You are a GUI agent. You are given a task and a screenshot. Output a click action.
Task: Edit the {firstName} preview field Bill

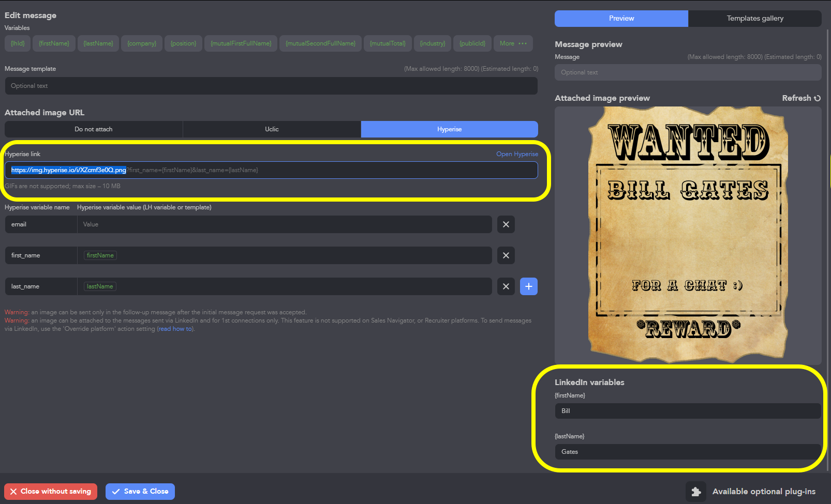pyautogui.click(x=688, y=411)
